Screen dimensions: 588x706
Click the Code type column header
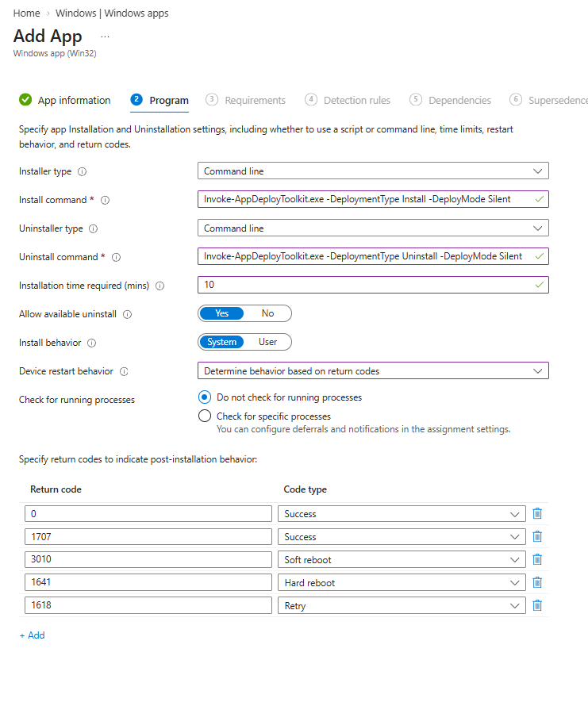(x=305, y=489)
